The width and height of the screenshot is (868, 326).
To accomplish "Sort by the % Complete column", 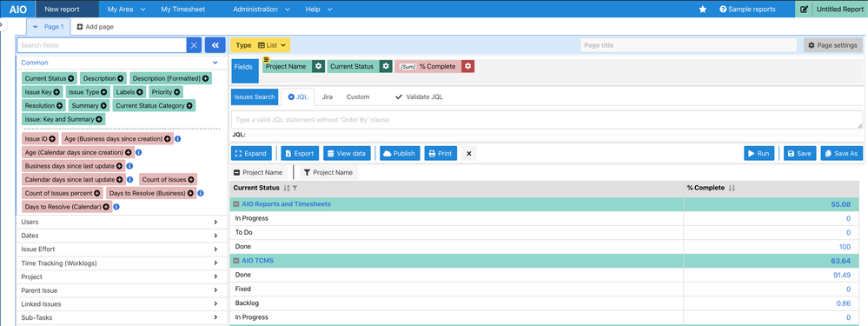I will 732,188.
